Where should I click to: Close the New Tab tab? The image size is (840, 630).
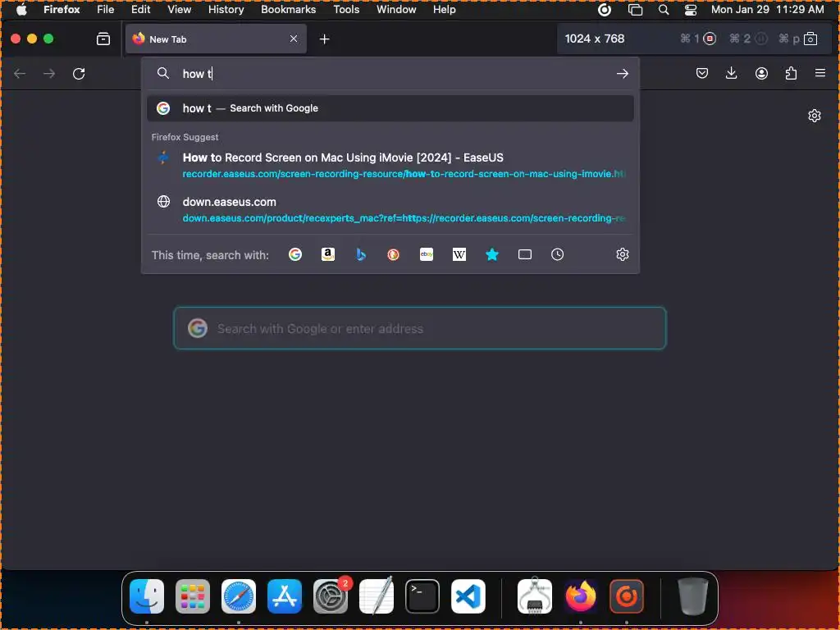(x=294, y=39)
